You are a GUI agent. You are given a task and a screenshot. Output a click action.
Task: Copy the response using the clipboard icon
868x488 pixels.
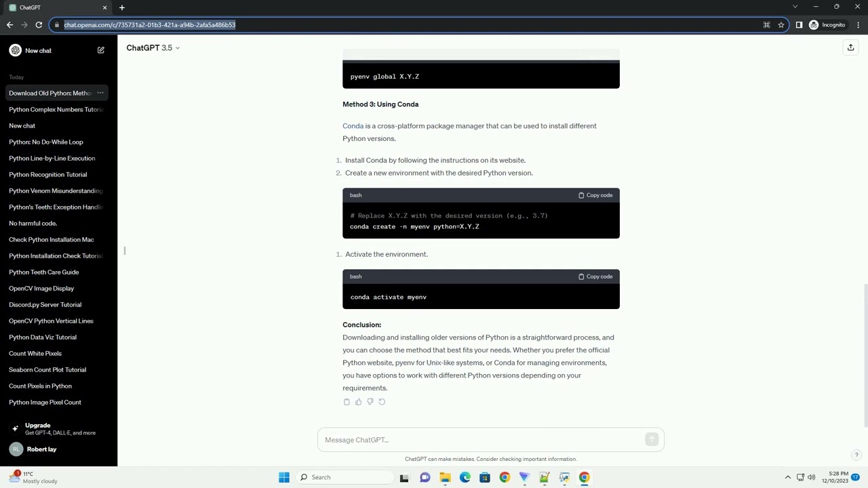pos(347,402)
